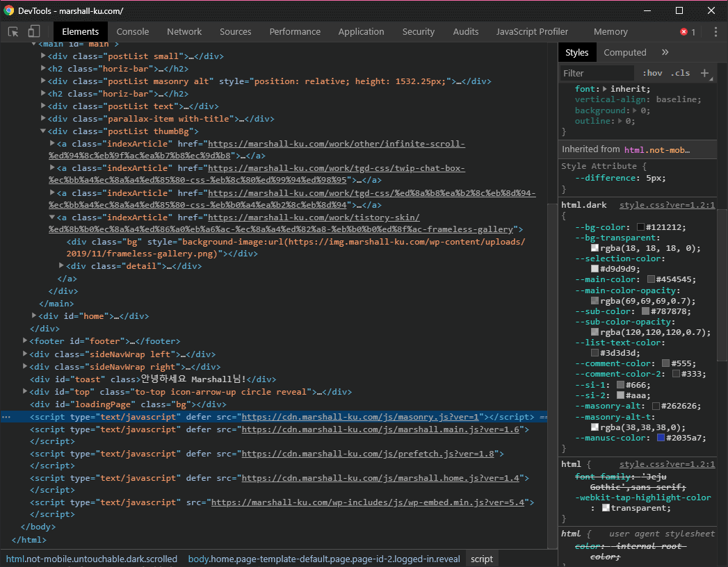Click the --manusc-color blue swatch
The image size is (728, 567).
coord(661,438)
